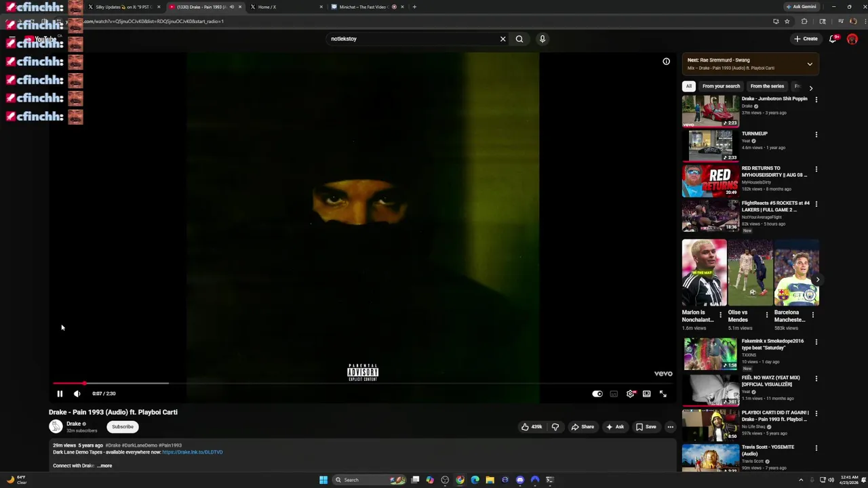The height and width of the screenshot is (488, 868).
Task: Show video info card icon
Action: pos(666,62)
